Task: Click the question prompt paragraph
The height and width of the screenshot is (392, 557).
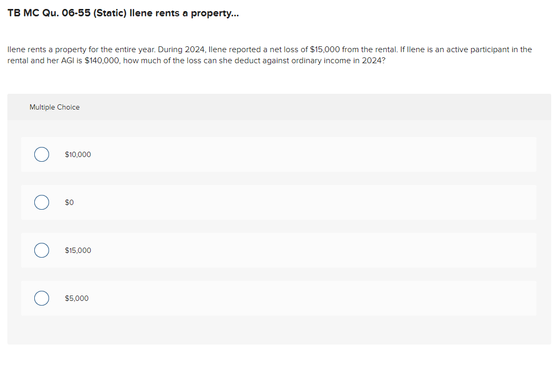Action: [269, 55]
